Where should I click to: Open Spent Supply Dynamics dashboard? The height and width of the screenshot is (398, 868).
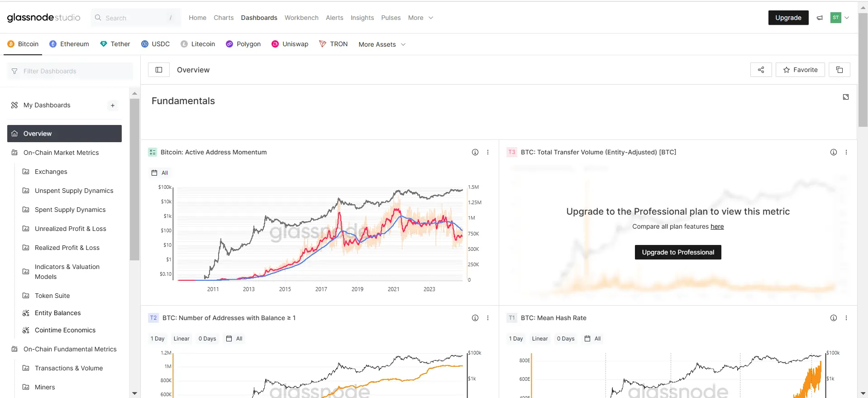pos(70,210)
